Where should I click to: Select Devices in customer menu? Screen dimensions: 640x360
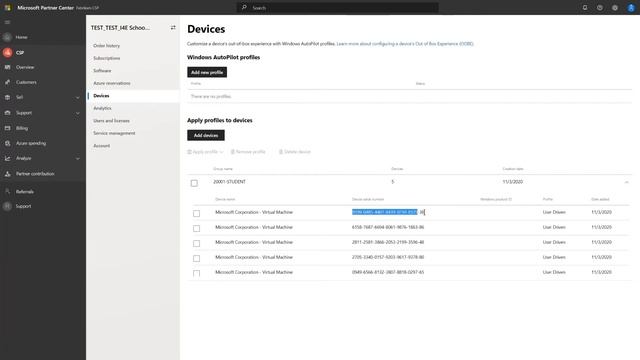click(x=101, y=96)
